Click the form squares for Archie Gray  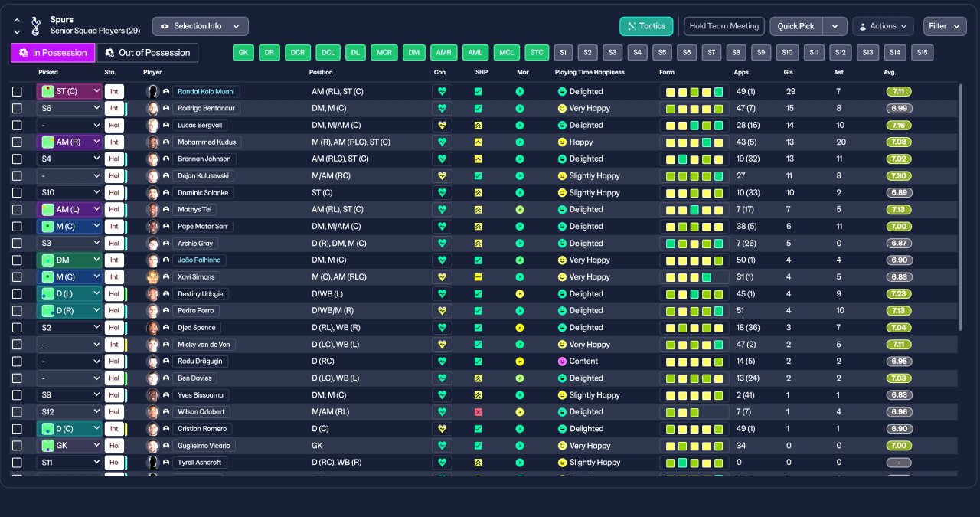coord(694,244)
